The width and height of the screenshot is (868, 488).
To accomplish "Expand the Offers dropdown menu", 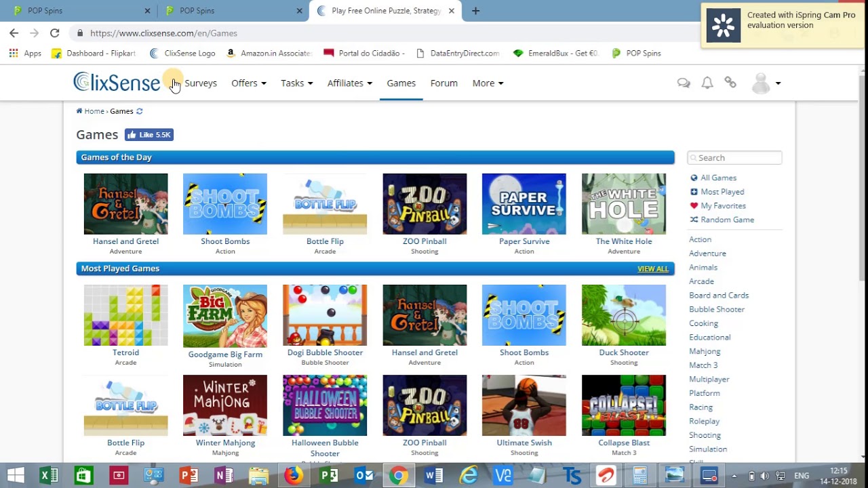I will [249, 83].
